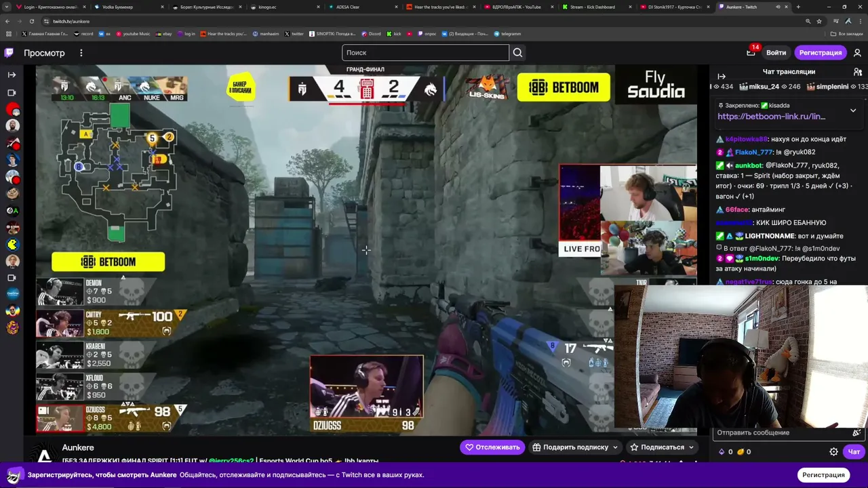Expand the left channel sidebar
This screenshot has width=868, height=488.
tap(12, 75)
